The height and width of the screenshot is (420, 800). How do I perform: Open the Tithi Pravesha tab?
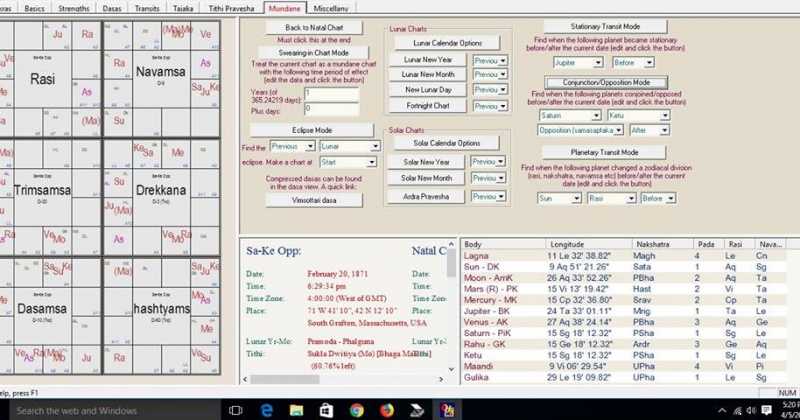click(x=234, y=7)
